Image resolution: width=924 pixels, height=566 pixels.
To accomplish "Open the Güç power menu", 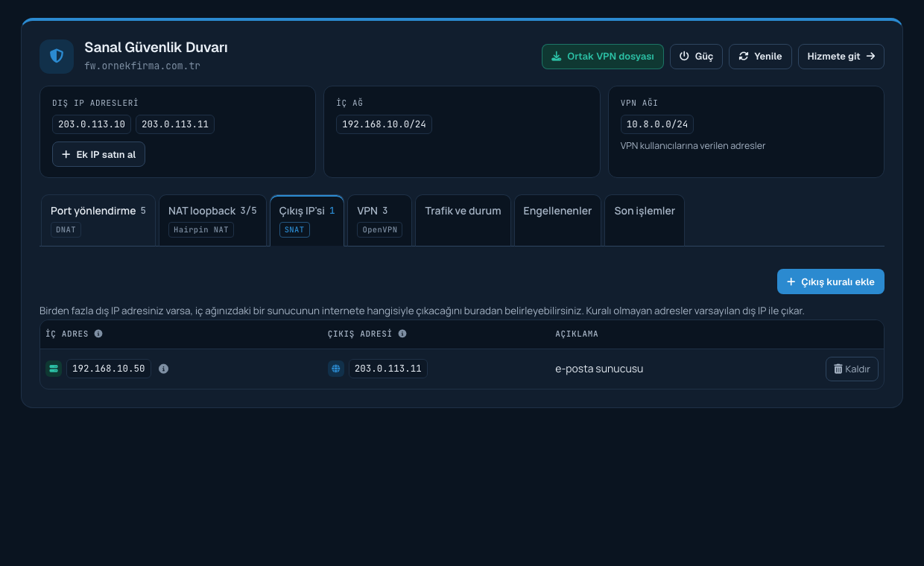I will click(696, 57).
